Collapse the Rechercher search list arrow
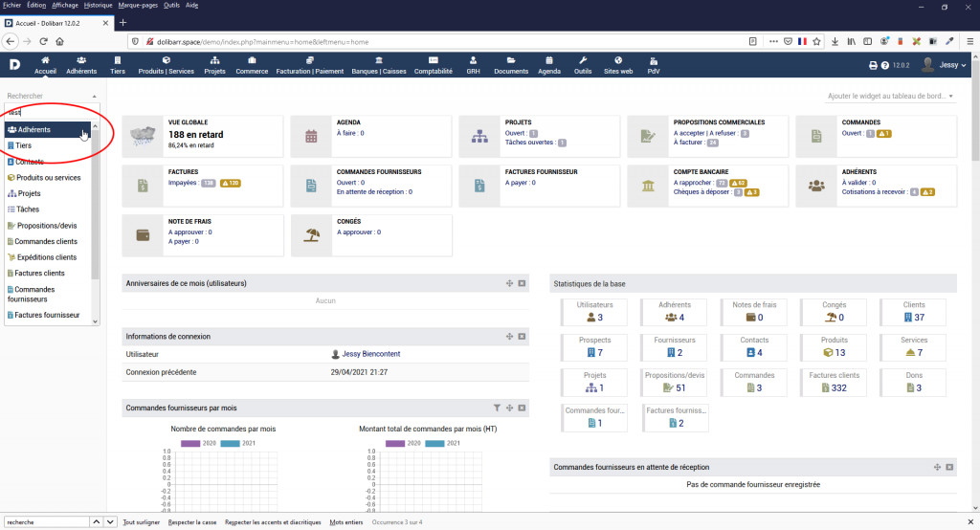Screen dimensions: 980x530 point(94,97)
